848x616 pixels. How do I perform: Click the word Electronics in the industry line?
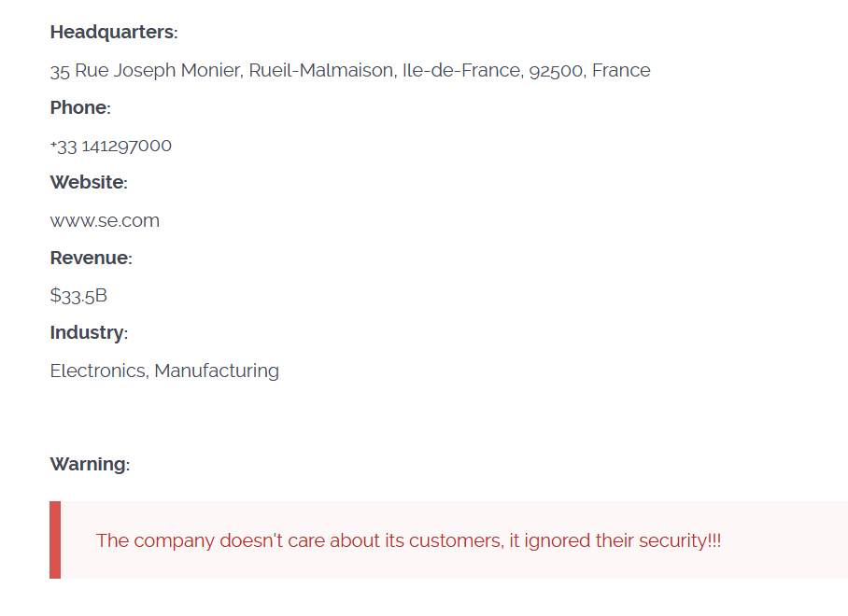click(x=98, y=371)
